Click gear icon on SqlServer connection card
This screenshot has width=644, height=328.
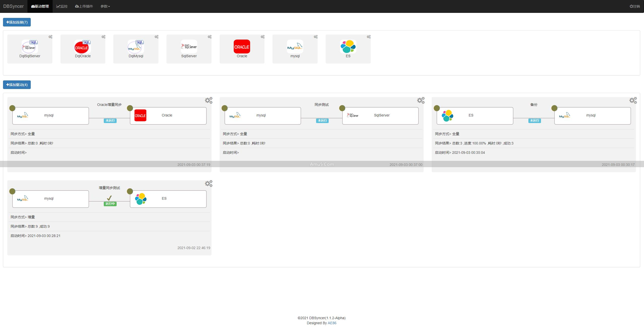pyautogui.click(x=210, y=37)
